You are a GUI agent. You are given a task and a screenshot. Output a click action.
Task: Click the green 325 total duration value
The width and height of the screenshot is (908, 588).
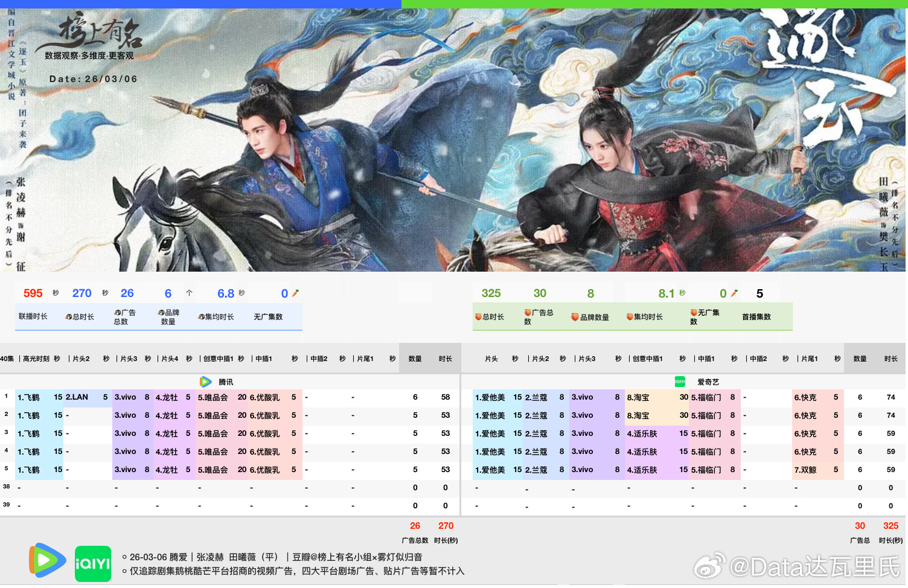click(491, 293)
